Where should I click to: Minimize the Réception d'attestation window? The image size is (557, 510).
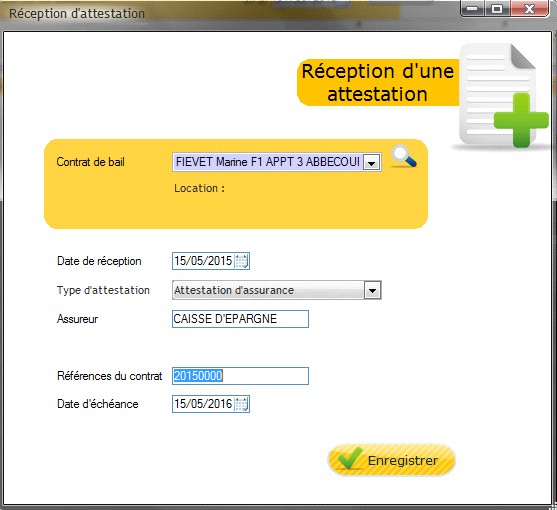coord(472,9)
